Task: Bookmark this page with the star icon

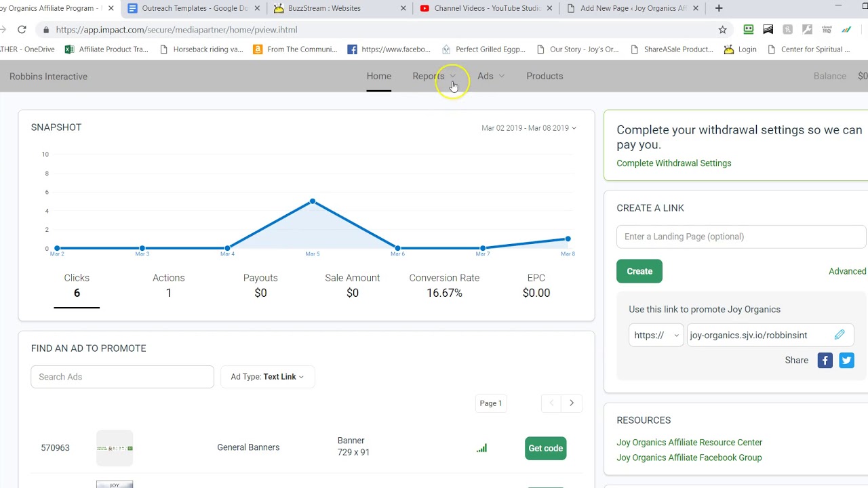Action: click(x=722, y=30)
